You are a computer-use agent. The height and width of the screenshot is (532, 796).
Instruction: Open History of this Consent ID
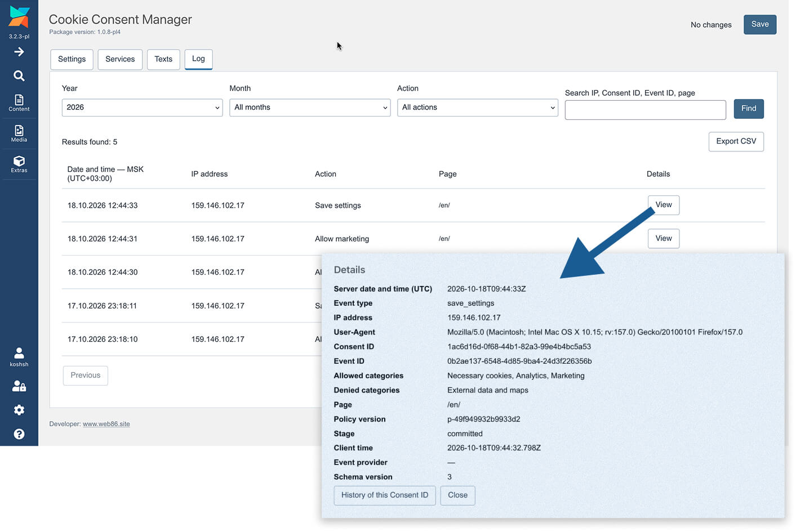pos(385,495)
